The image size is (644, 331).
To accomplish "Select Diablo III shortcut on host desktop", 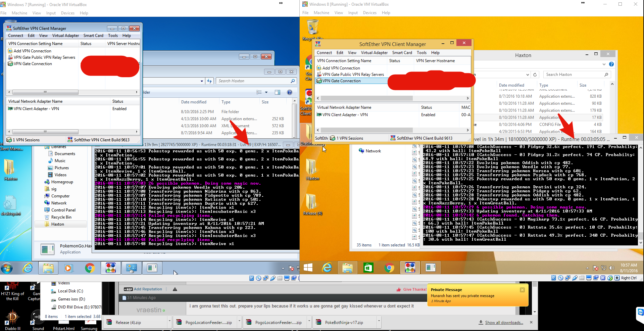I will (12, 320).
